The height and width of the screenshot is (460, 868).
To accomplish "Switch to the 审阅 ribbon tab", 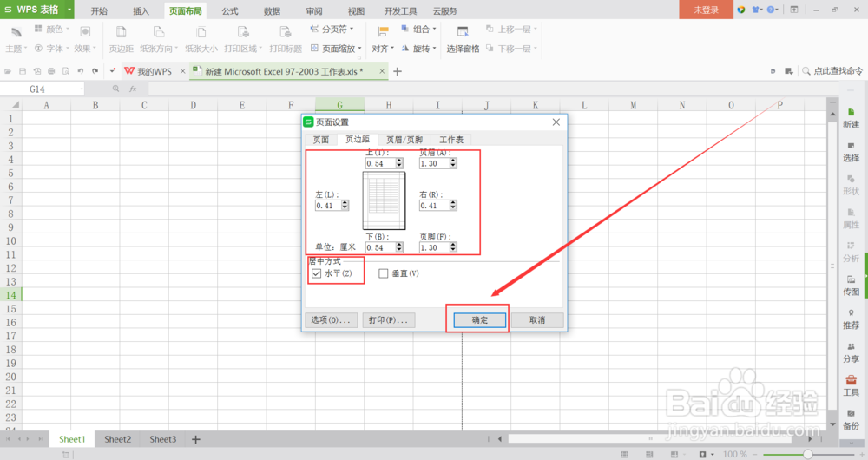I will pyautogui.click(x=314, y=11).
